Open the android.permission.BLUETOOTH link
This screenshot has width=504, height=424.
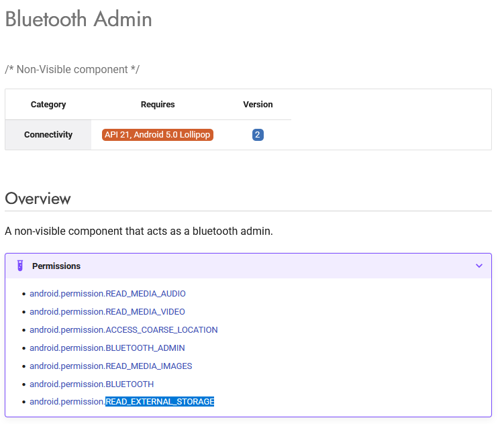tap(91, 384)
